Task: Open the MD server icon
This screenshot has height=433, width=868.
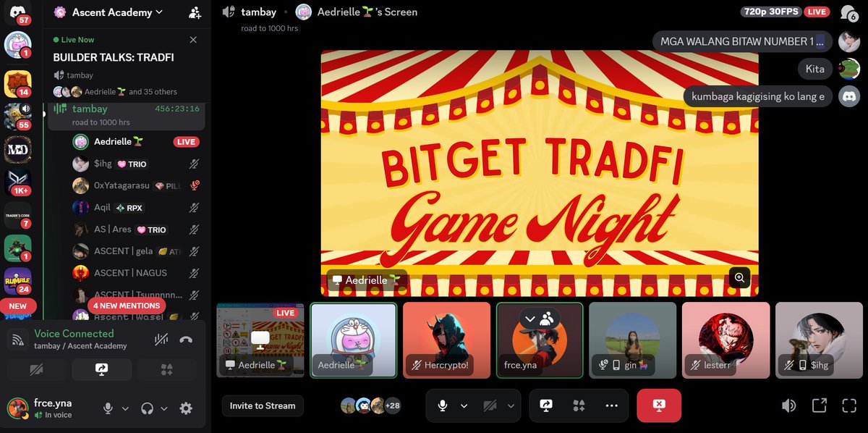Action: coord(17,151)
